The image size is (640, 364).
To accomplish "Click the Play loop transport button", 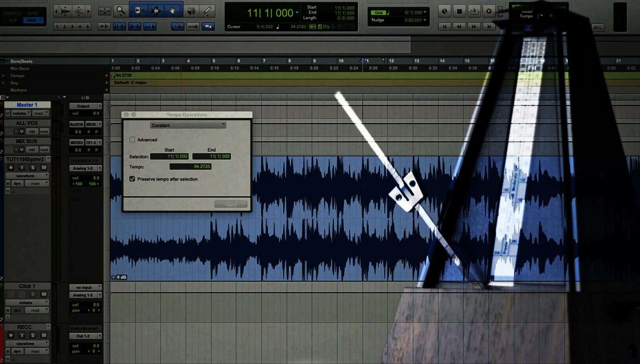I will click(474, 11).
